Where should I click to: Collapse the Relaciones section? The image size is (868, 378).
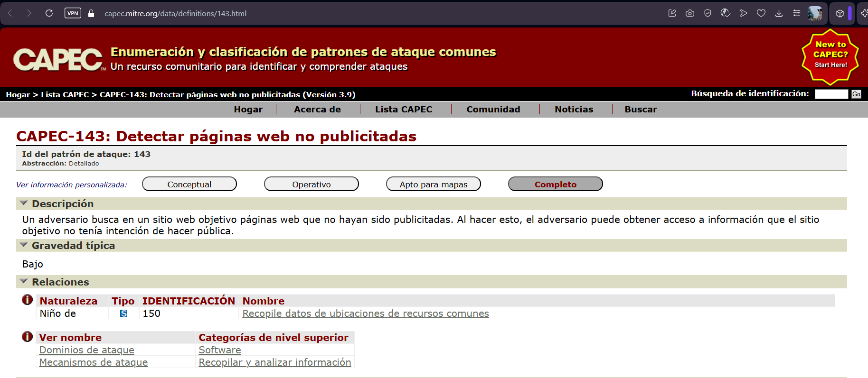[x=24, y=281]
